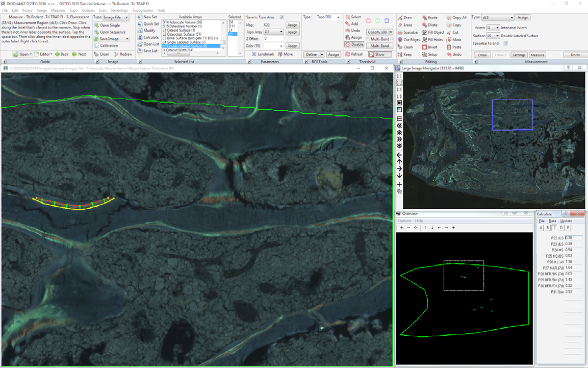Toggle column C in Calculate window
The width and height of the screenshot is (588, 368).
[x=555, y=228]
